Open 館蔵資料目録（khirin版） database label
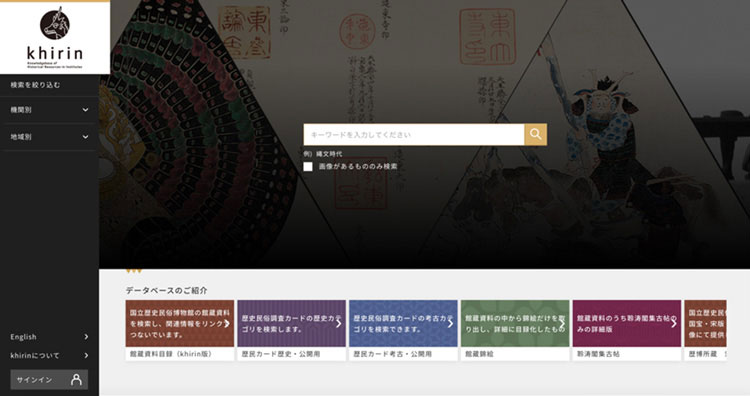750x396 pixels. point(171,354)
